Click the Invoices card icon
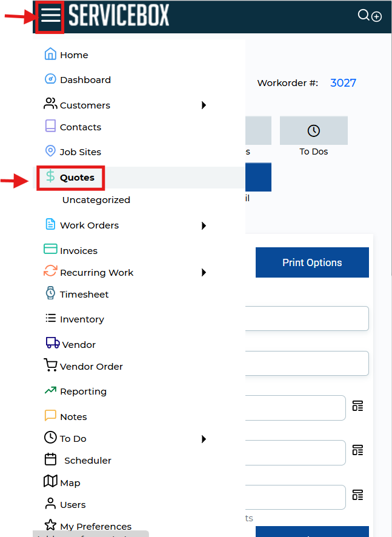Screen dimensions: 392x537 coord(50,250)
